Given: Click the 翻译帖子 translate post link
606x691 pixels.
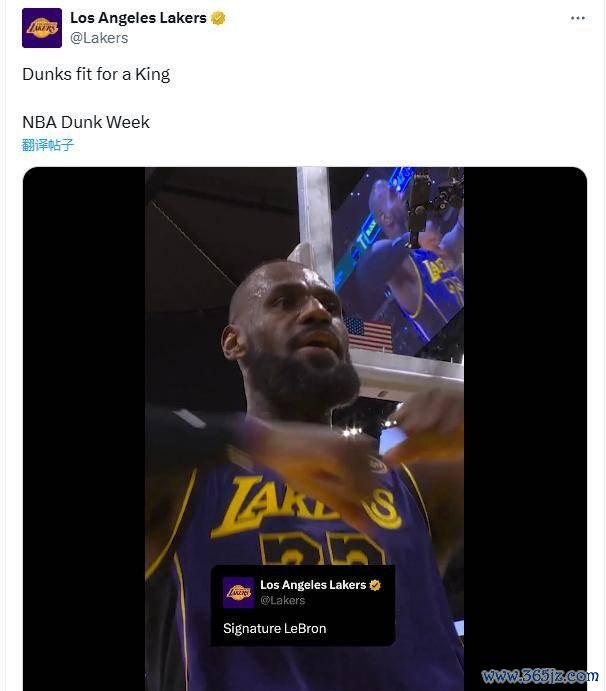Looking at the screenshot, I should pos(48,145).
